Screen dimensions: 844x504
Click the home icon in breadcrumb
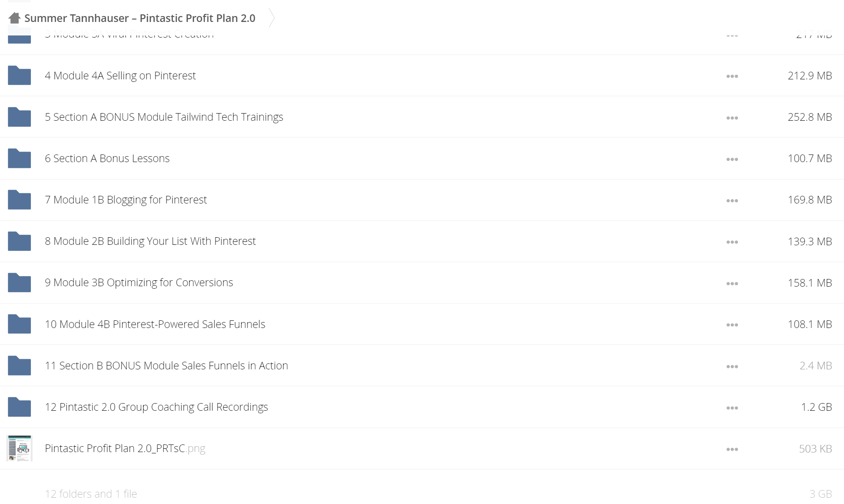[x=14, y=18]
